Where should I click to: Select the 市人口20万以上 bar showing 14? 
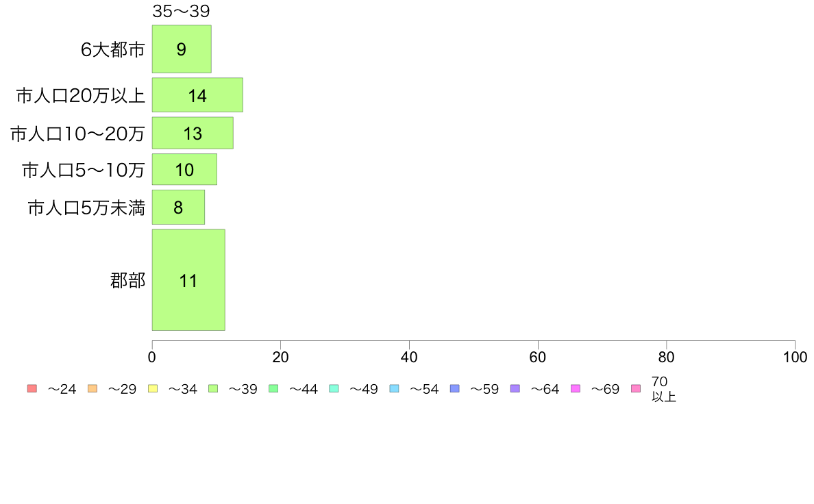coord(197,95)
